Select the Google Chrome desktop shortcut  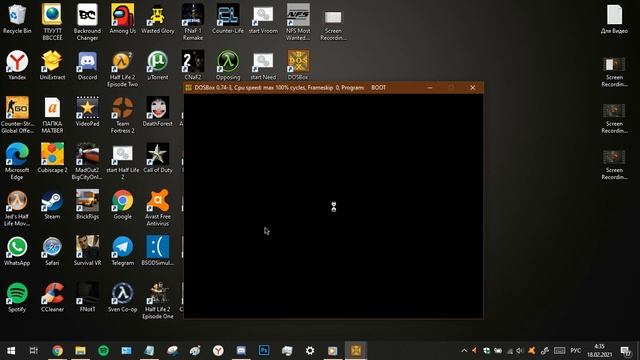click(122, 205)
